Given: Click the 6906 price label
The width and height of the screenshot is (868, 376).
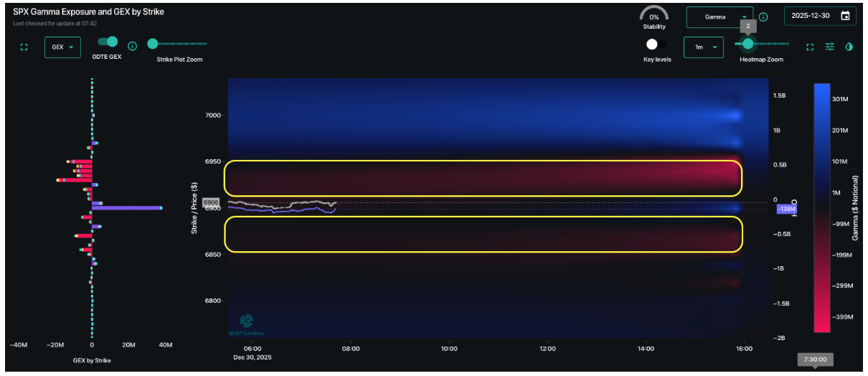Looking at the screenshot, I should (x=210, y=202).
